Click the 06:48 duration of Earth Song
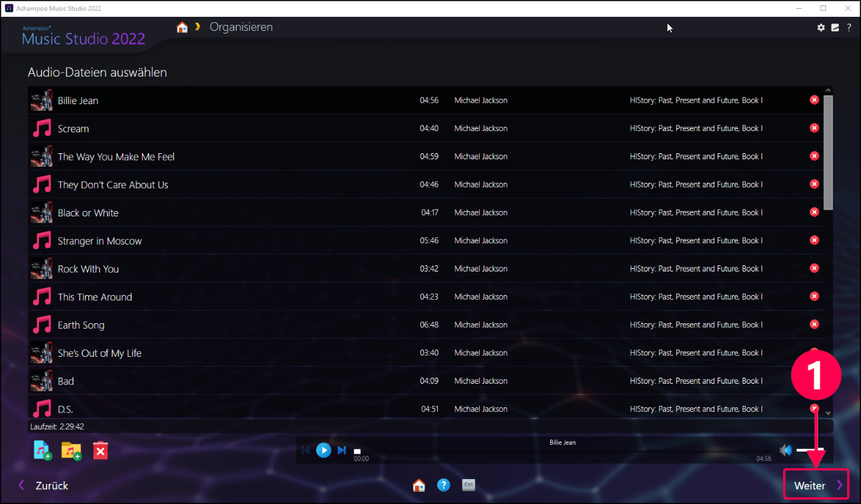Viewport: 861px width, 504px height. [x=429, y=325]
